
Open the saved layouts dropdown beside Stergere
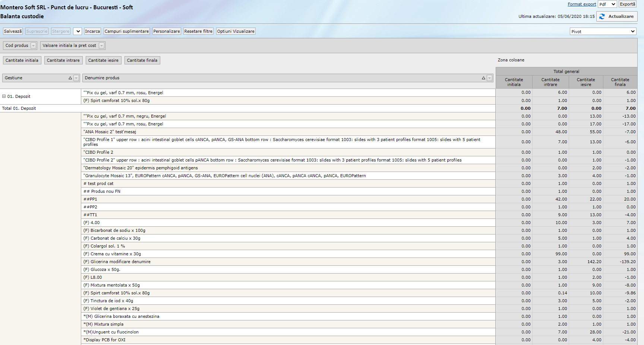point(78,31)
